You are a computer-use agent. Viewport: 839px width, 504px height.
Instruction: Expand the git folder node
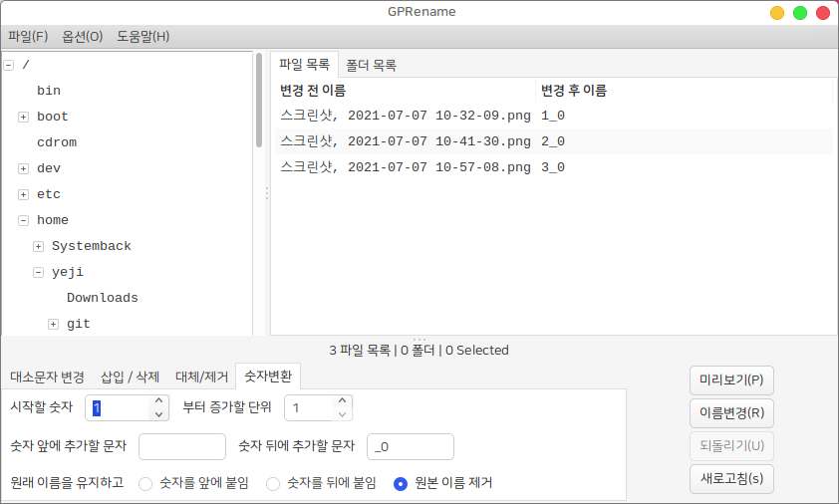pyautogui.click(x=53, y=324)
